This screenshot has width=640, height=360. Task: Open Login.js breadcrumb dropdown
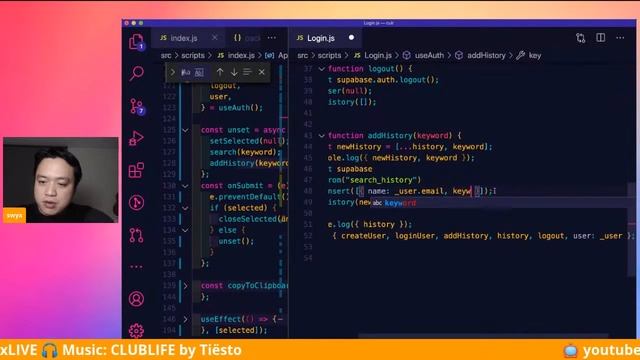click(x=378, y=56)
